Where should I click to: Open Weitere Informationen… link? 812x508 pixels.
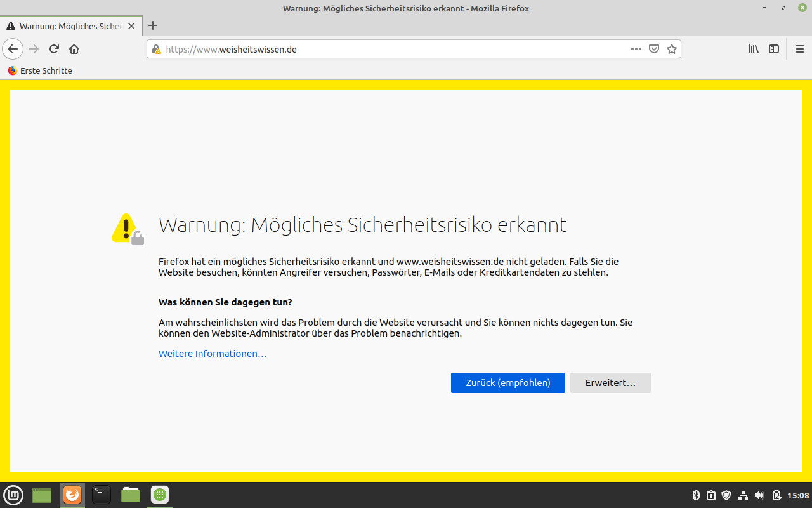[x=213, y=354]
